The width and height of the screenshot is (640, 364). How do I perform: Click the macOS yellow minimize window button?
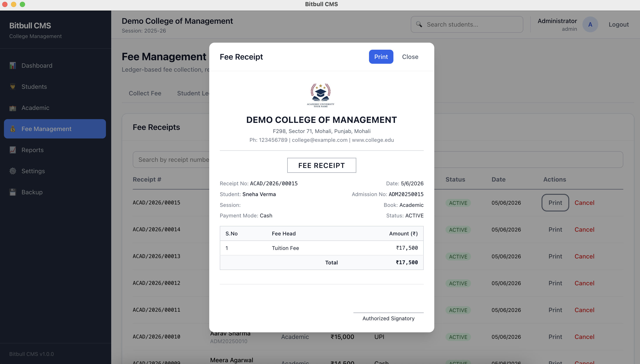[x=13, y=4]
